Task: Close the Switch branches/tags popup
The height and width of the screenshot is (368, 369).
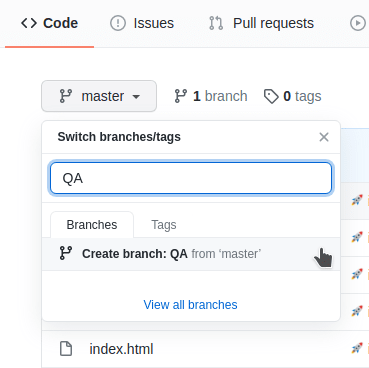Action: [x=324, y=137]
